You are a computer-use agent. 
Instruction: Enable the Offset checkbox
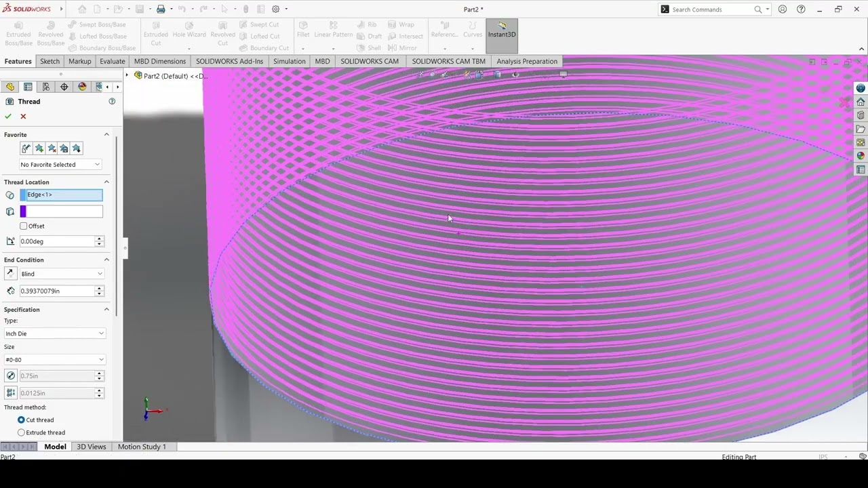click(x=24, y=226)
